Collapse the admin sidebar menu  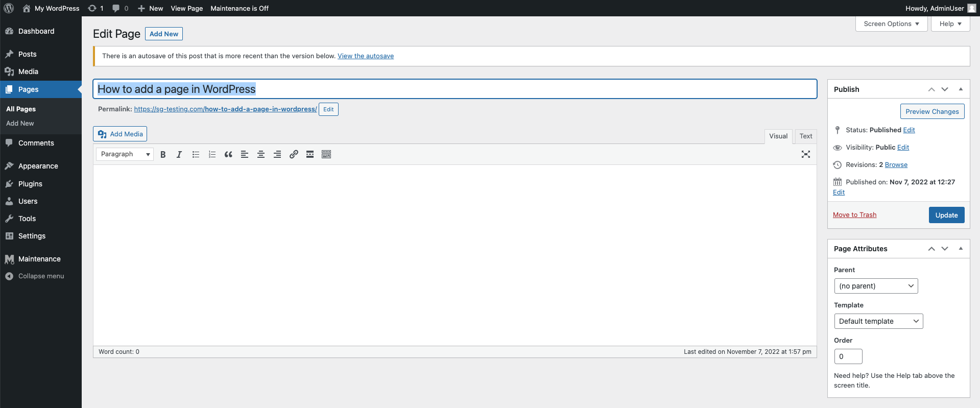[41, 276]
